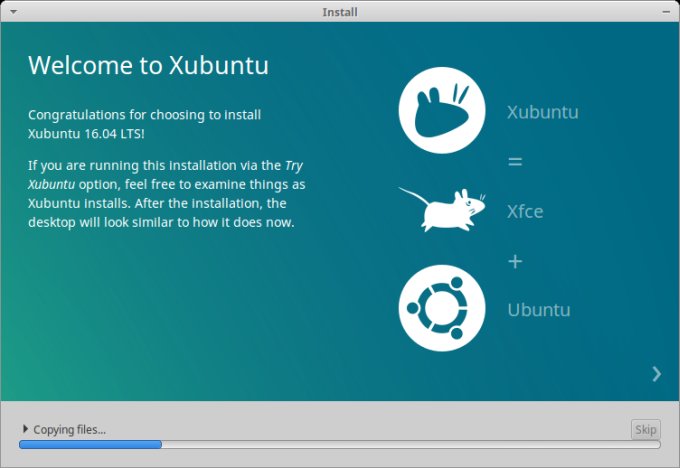680x468 pixels.
Task: Click the 'Xfce' label text
Action: click(525, 212)
